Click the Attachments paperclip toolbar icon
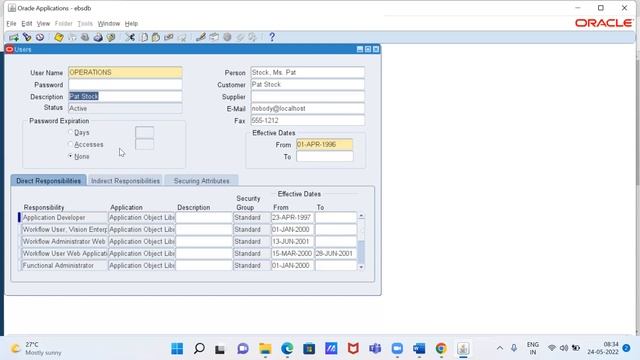Image resolution: width=640 pixels, height=360 pixels. coord(240,38)
